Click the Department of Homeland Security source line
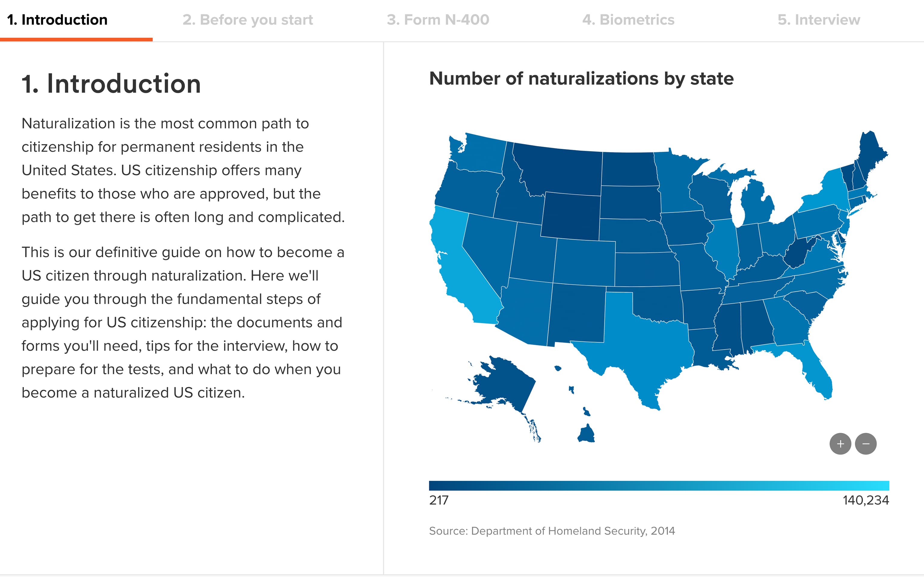 [x=552, y=531]
